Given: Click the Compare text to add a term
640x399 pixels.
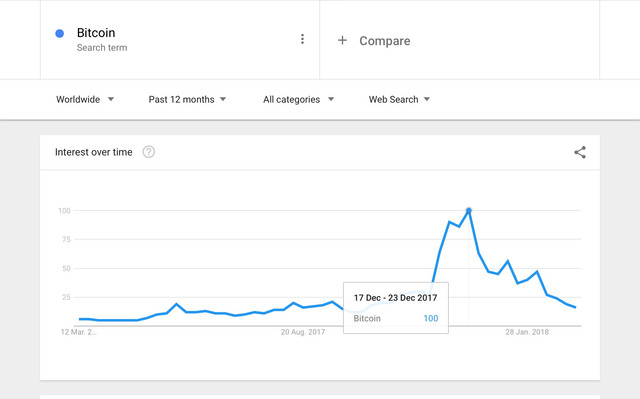Looking at the screenshot, I should point(384,41).
